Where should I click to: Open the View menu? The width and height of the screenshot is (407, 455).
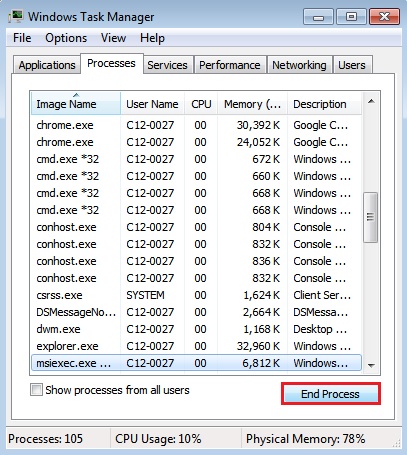113,38
